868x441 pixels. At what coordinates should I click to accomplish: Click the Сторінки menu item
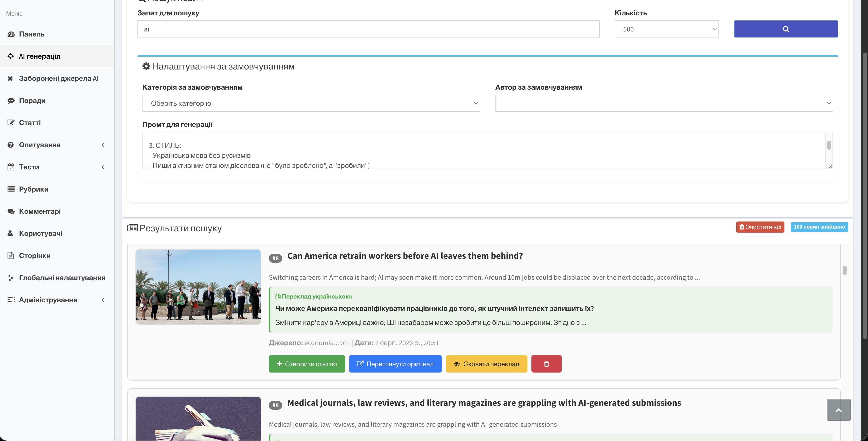point(57,256)
